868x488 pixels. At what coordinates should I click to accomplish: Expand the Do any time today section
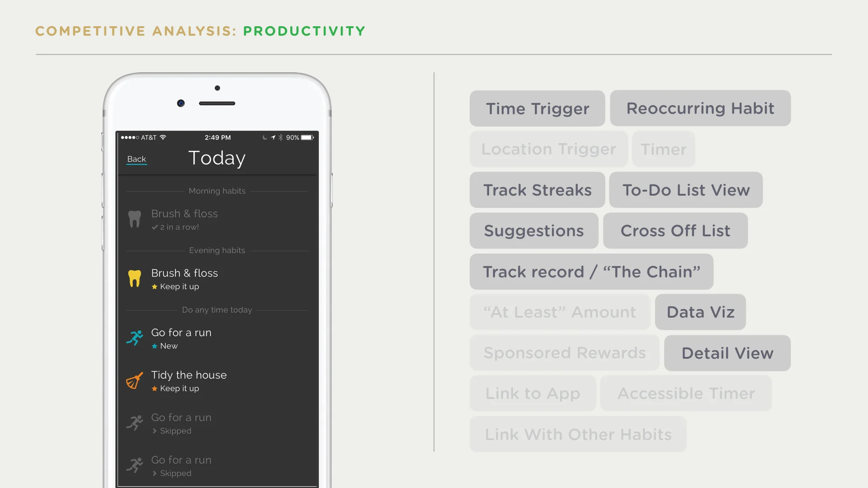pyautogui.click(x=217, y=309)
